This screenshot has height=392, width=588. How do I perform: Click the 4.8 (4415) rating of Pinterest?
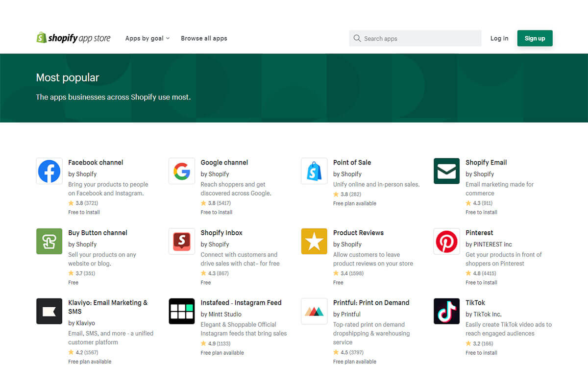(x=481, y=273)
